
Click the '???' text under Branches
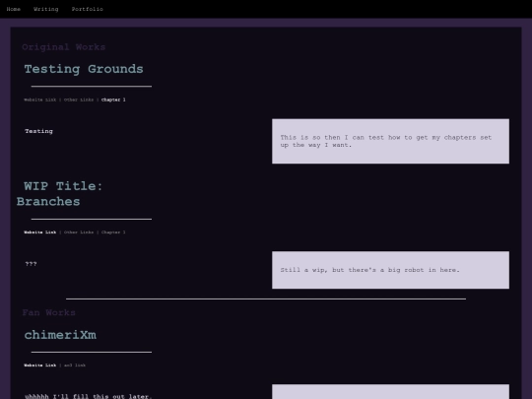point(31,264)
